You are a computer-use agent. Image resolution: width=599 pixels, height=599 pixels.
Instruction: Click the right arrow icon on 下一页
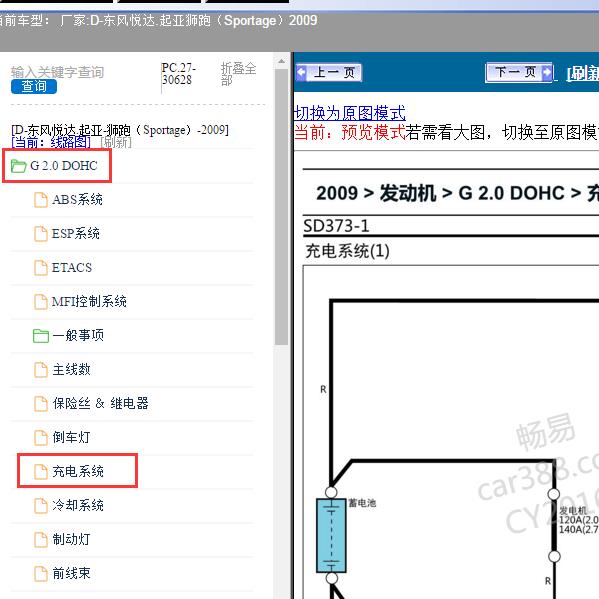pyautogui.click(x=547, y=72)
